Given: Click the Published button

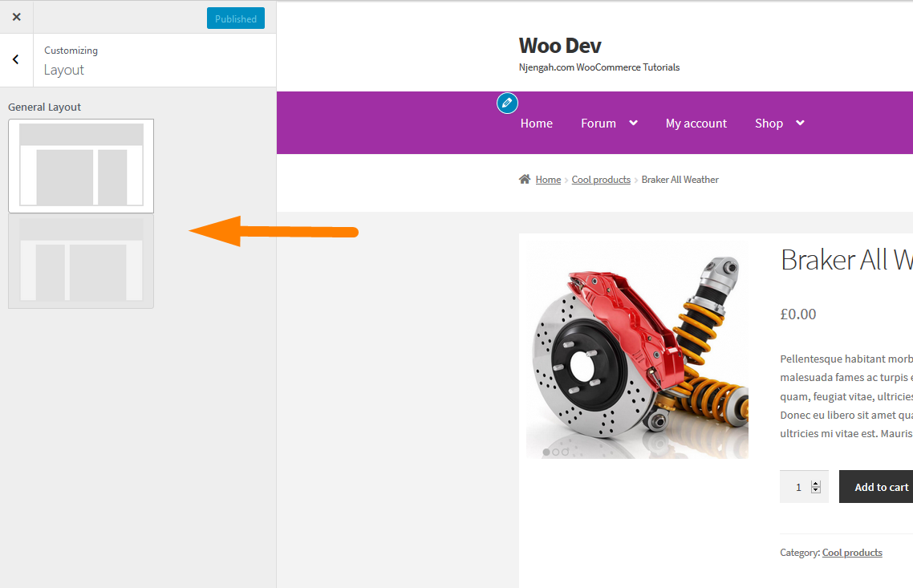Looking at the screenshot, I should [x=236, y=18].
